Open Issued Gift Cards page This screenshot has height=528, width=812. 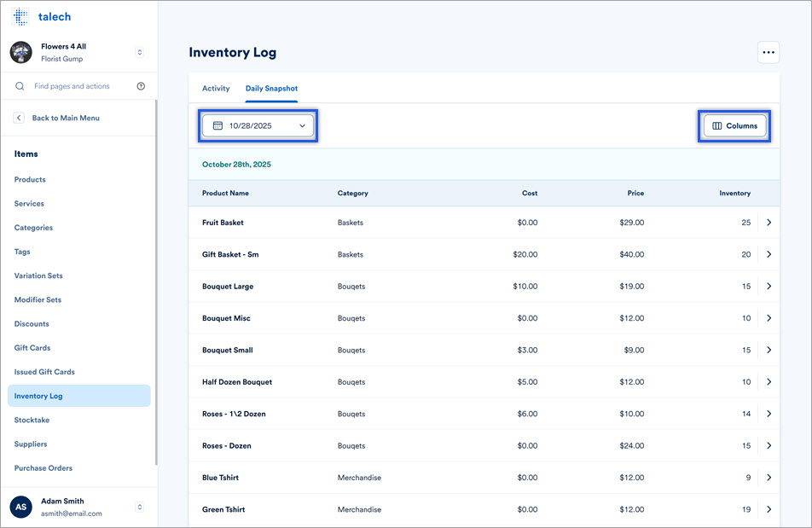pyautogui.click(x=44, y=372)
